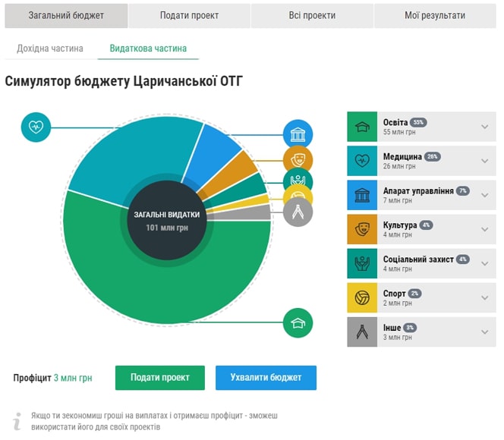Click the heart medicine icon beside the chart
The width and height of the screenshot is (504, 440).
click(36, 127)
